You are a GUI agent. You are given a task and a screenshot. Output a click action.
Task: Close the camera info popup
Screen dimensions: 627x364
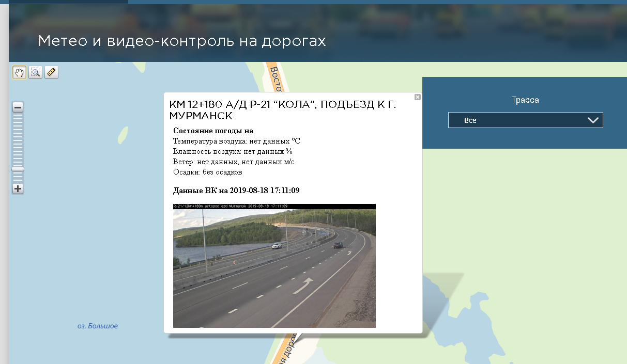418,97
